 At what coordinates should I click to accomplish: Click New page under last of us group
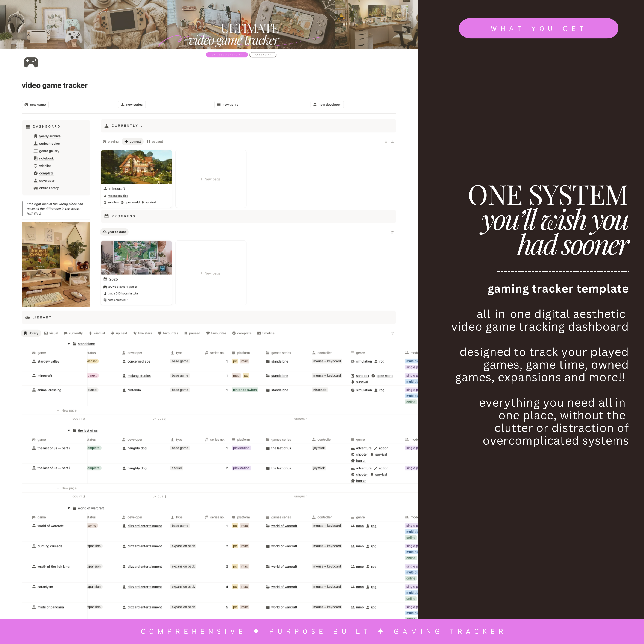point(67,488)
